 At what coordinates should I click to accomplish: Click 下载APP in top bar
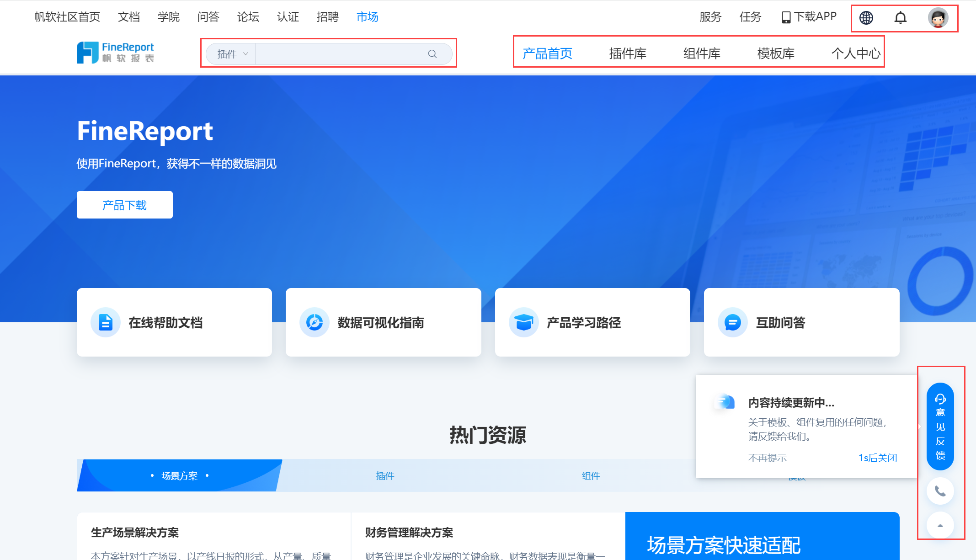[809, 17]
